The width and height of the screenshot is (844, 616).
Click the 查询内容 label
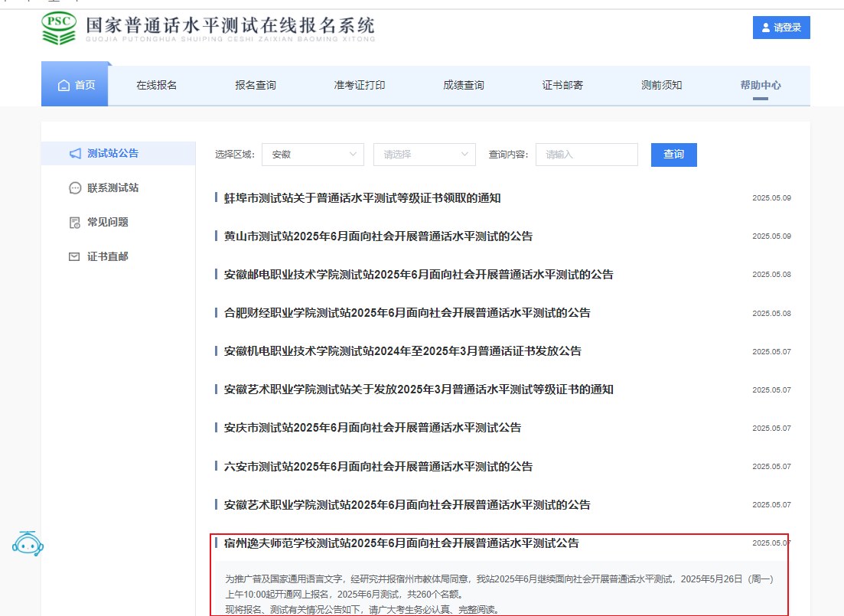tap(508, 155)
